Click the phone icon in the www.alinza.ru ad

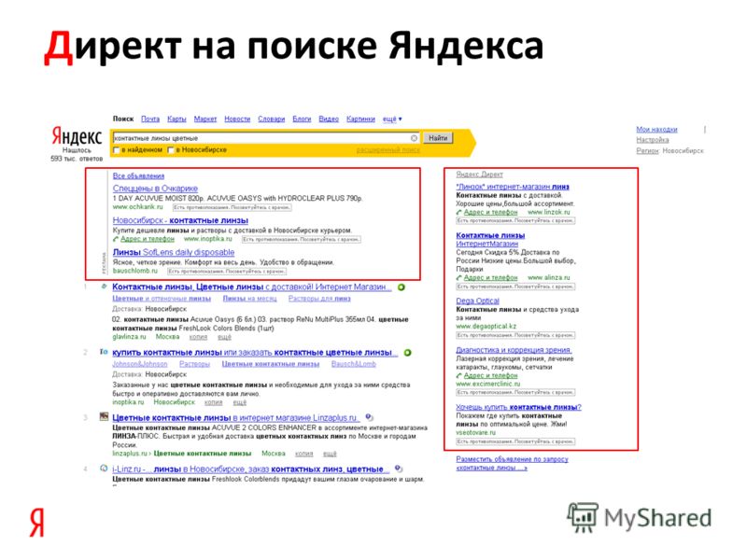(x=459, y=277)
